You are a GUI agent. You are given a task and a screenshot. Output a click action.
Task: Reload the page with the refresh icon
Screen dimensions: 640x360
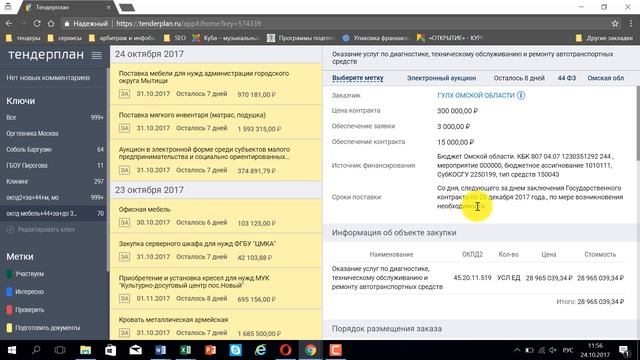pos(37,24)
